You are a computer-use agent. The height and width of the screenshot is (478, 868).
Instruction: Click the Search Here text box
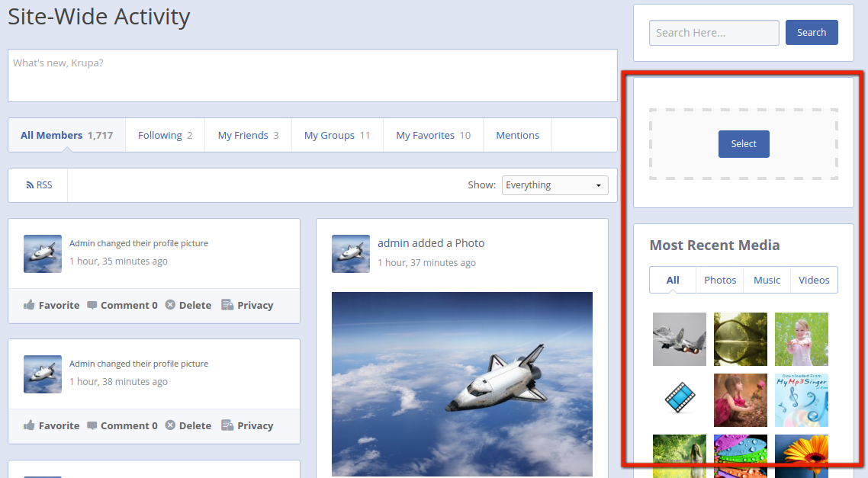713,32
